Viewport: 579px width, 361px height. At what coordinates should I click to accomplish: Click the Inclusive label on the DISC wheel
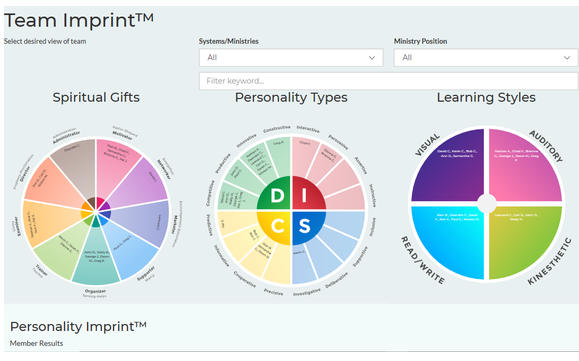[373, 227]
